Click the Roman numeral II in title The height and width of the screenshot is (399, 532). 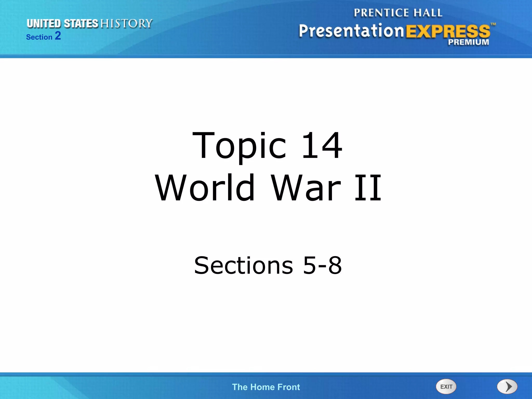click(x=368, y=188)
